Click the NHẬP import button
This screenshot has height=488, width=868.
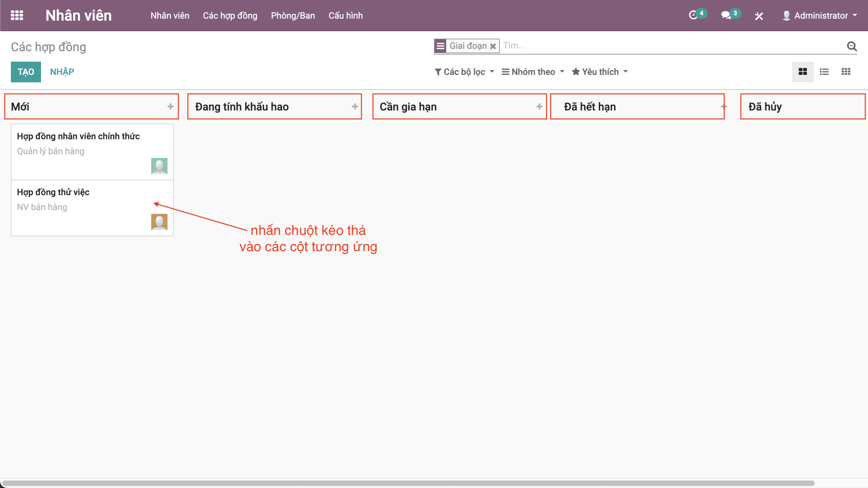62,72
